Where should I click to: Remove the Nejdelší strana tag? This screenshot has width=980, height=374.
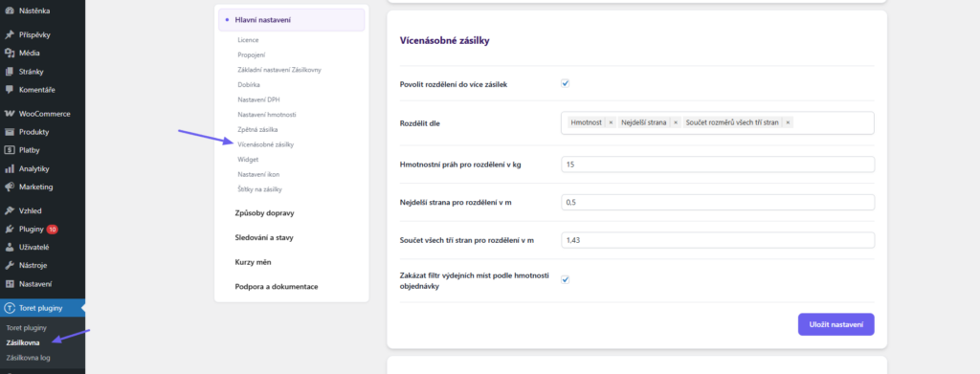[676, 122]
